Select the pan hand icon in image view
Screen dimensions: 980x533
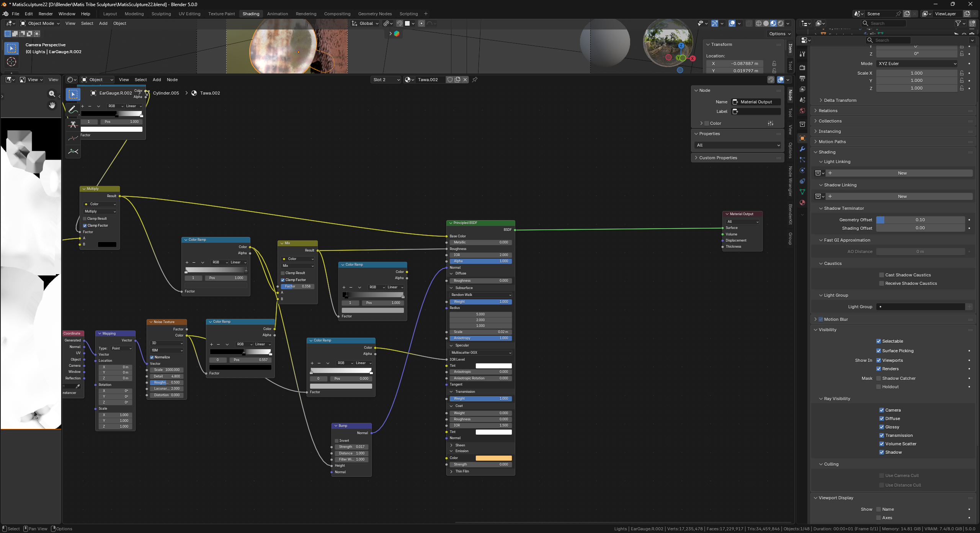(52, 105)
